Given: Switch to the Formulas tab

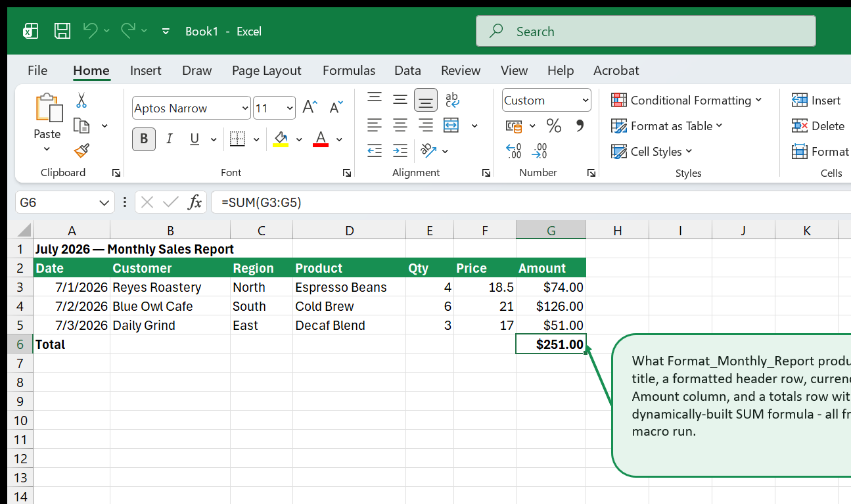Looking at the screenshot, I should pos(349,70).
